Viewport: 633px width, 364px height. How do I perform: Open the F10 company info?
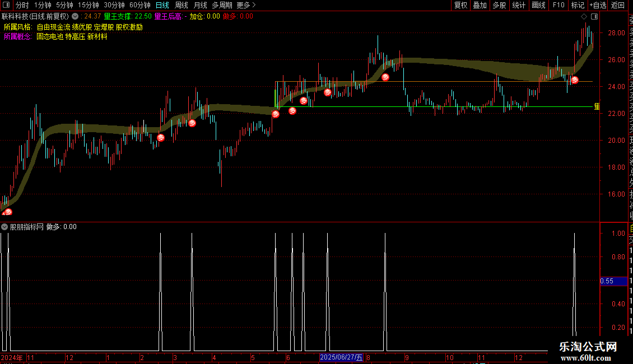click(558, 5)
